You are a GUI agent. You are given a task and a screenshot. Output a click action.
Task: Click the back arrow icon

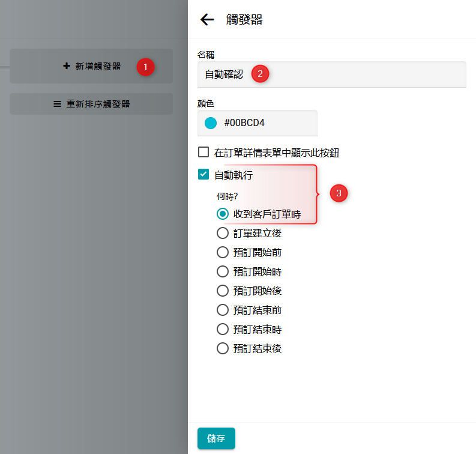(207, 20)
